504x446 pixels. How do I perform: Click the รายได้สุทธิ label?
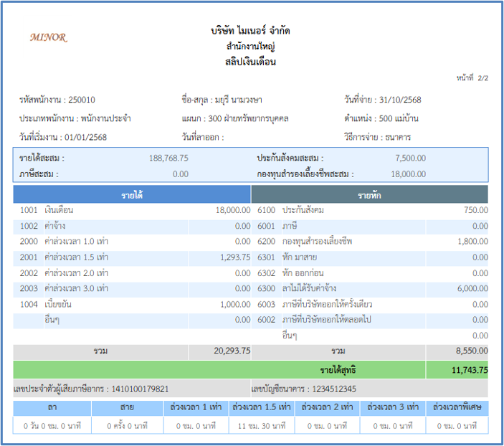(338, 370)
